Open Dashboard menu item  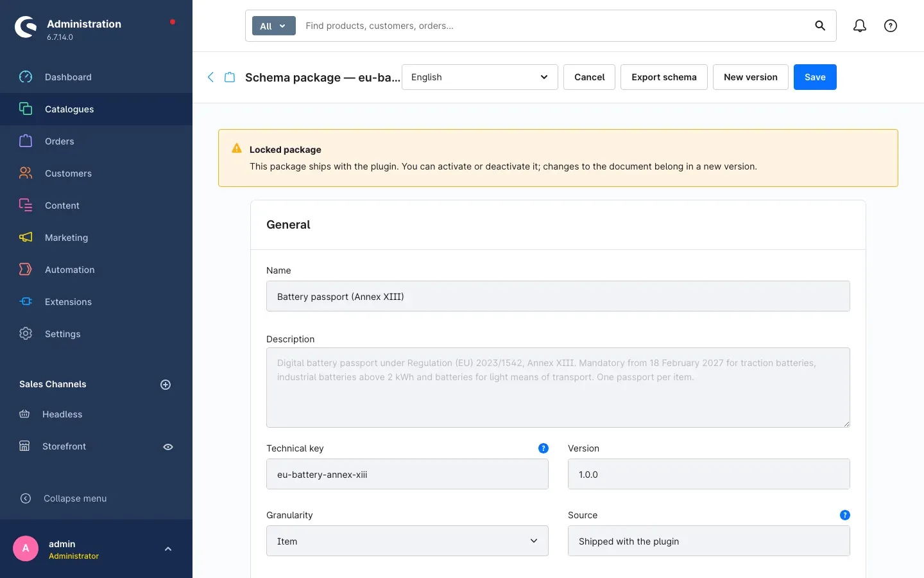(96, 77)
